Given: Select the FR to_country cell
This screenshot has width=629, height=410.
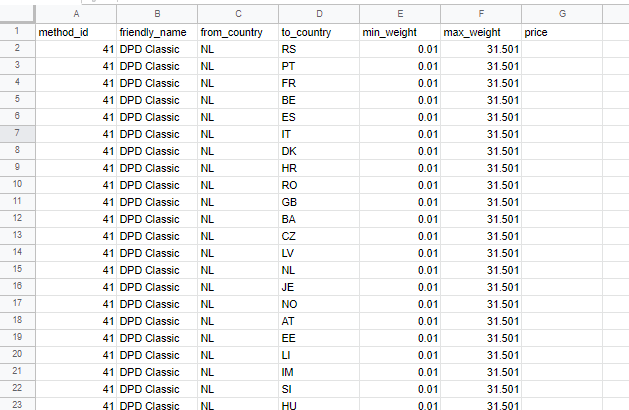Looking at the screenshot, I should 319,83.
